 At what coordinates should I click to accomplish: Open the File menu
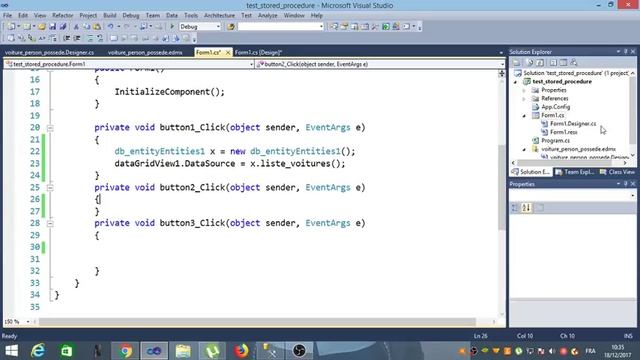(7, 16)
